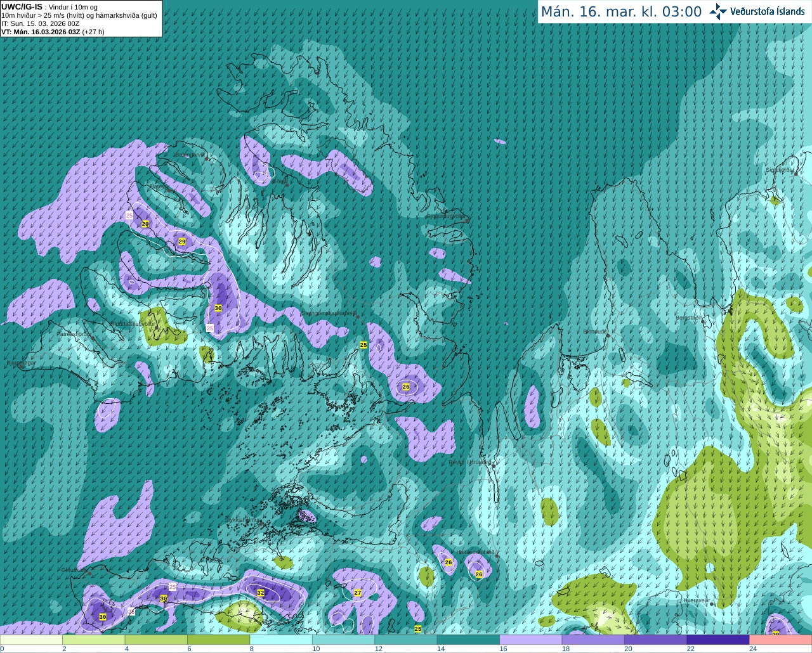Viewport: 812px width, 653px height.
Task: Pick the 20–22 m/s violet legend swatch
Action: (657, 640)
